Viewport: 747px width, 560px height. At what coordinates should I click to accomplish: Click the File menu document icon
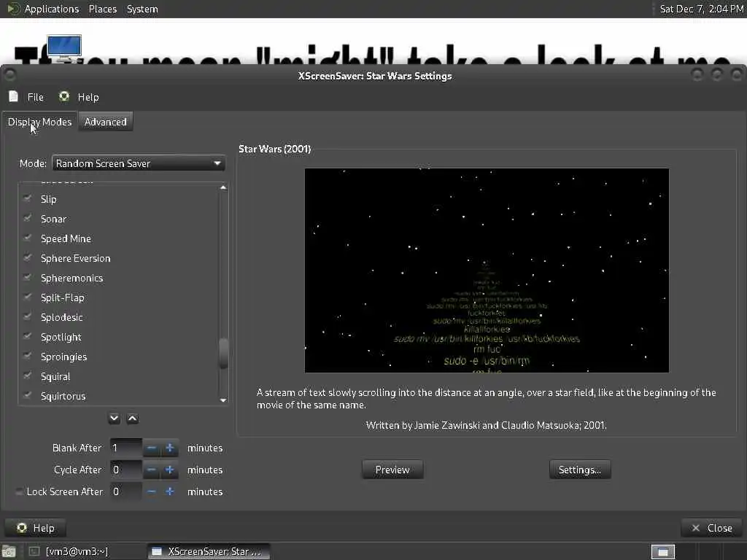[13, 97]
